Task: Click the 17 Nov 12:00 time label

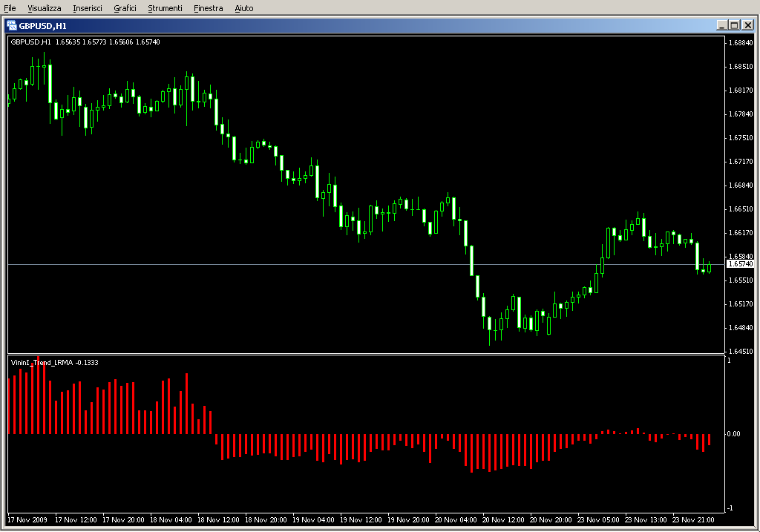Action: pos(76,520)
